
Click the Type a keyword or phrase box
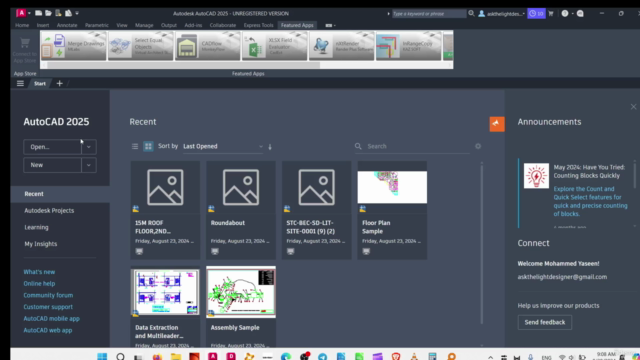click(429, 13)
